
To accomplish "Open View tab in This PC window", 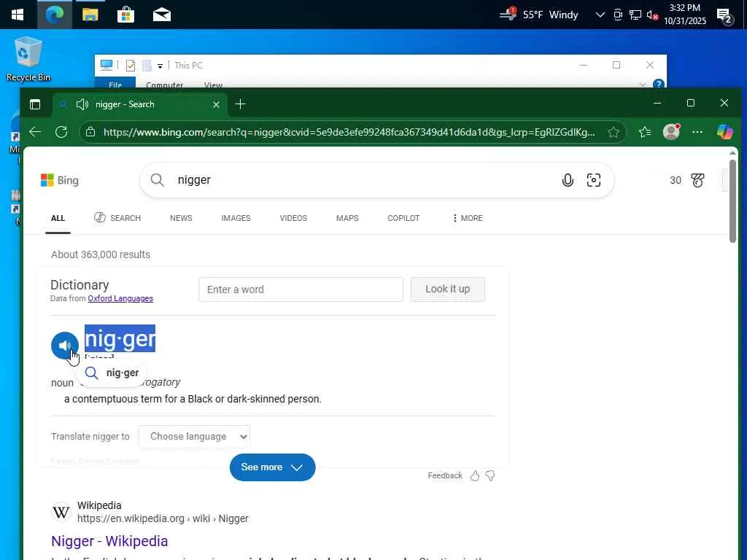I will pyautogui.click(x=213, y=85).
